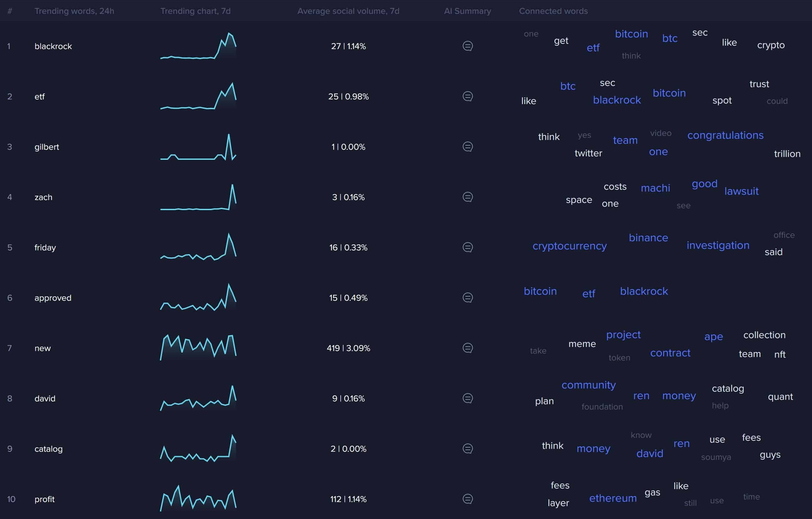Open the new row trending chart

(x=198, y=348)
